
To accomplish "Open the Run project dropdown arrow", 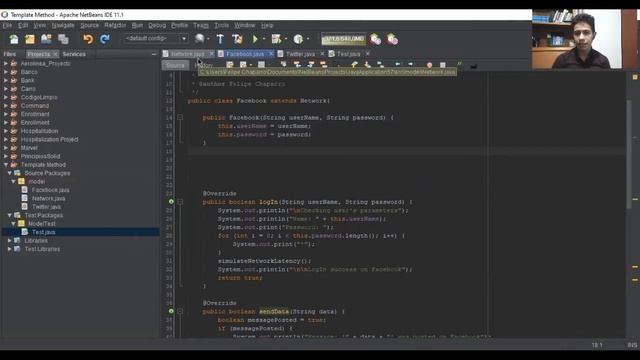I will coord(264,39).
